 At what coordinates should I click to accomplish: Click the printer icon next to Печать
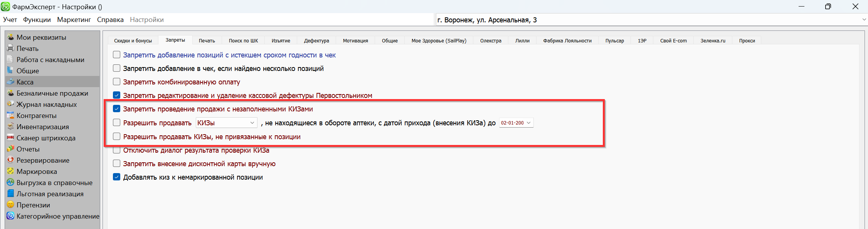pyautogui.click(x=10, y=49)
